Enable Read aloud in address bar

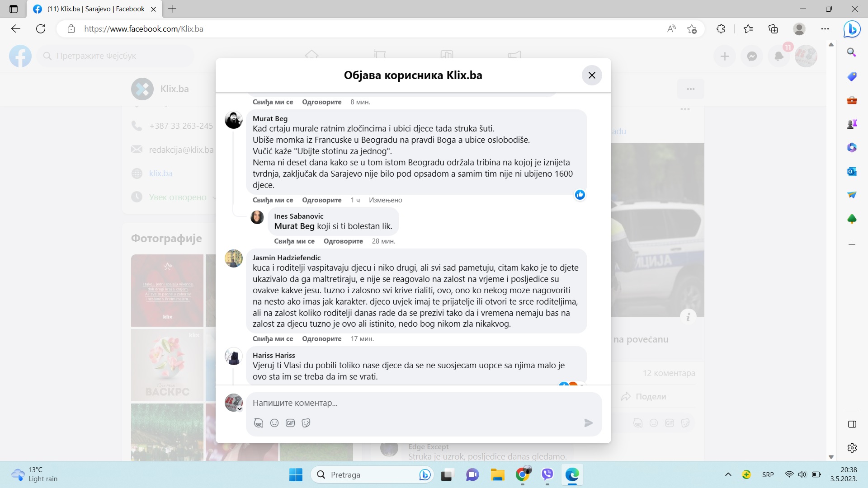(x=672, y=29)
